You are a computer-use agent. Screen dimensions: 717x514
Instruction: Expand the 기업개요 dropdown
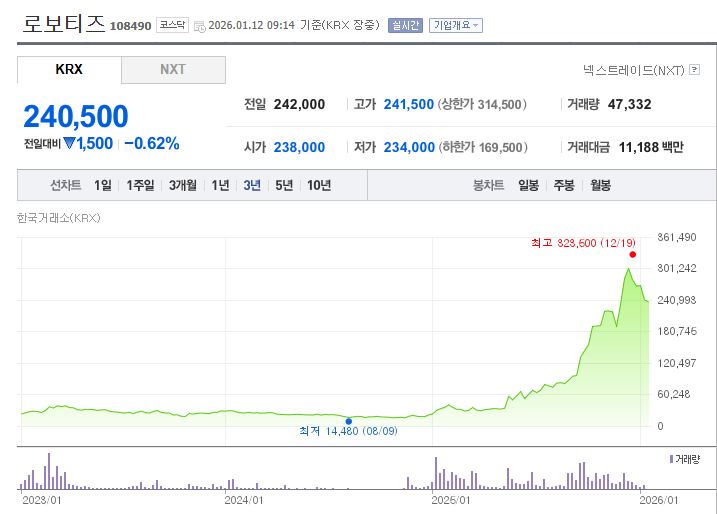(455, 25)
